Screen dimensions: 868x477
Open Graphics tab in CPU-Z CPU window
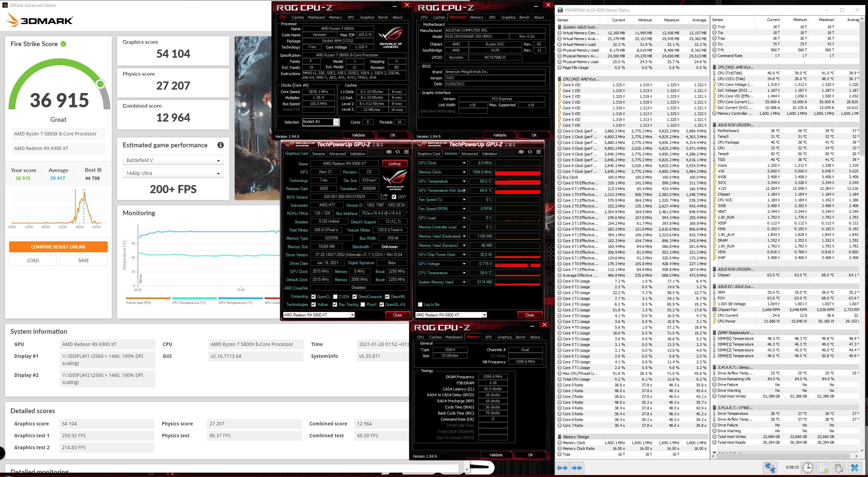pyautogui.click(x=367, y=17)
